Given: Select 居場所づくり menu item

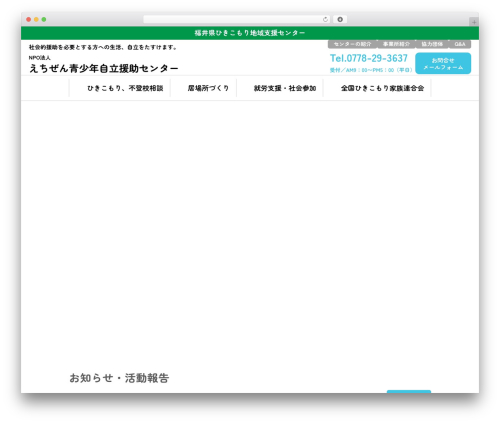Looking at the screenshot, I should pyautogui.click(x=208, y=88).
